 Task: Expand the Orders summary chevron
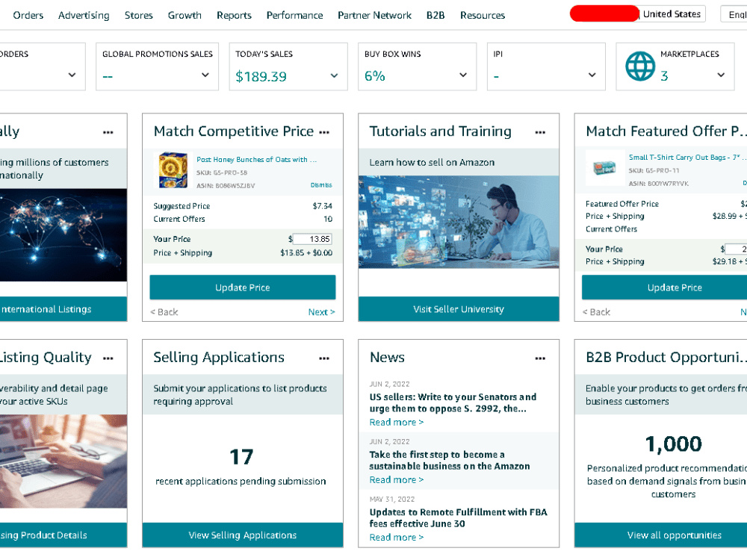[72, 75]
